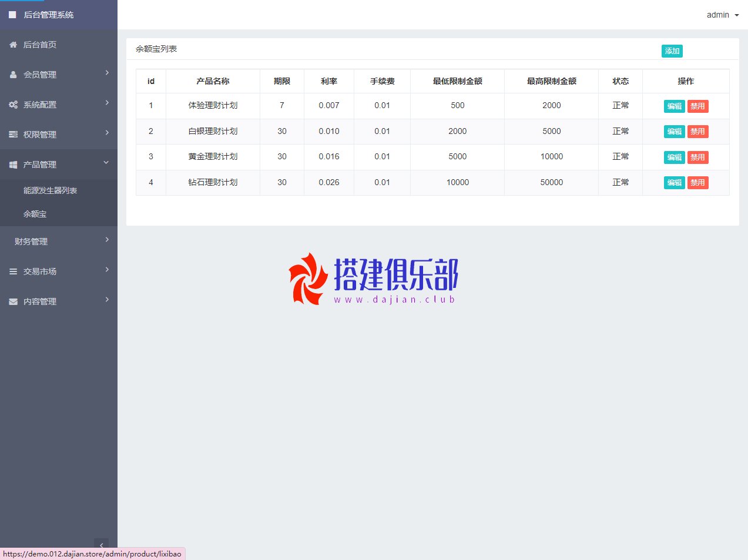Screen dimensions: 748x560
Task: Click the 50000 max amount cell
Action: click(x=552, y=182)
